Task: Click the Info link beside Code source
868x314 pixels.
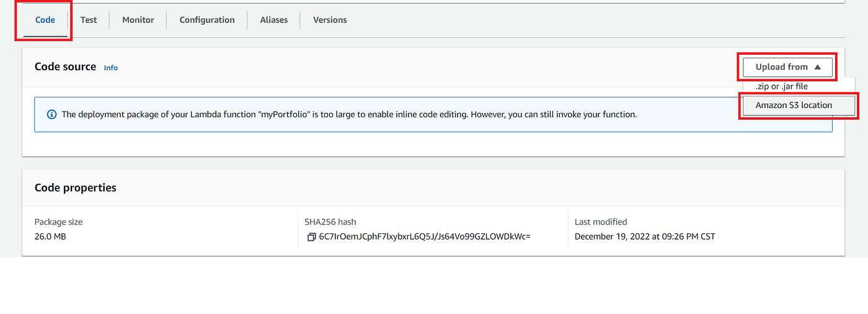Action: tap(110, 68)
